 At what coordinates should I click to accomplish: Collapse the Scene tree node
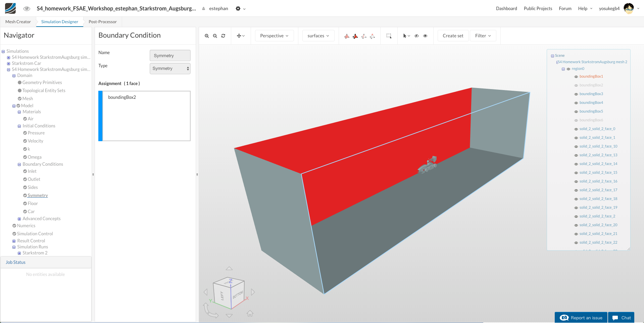coord(552,56)
